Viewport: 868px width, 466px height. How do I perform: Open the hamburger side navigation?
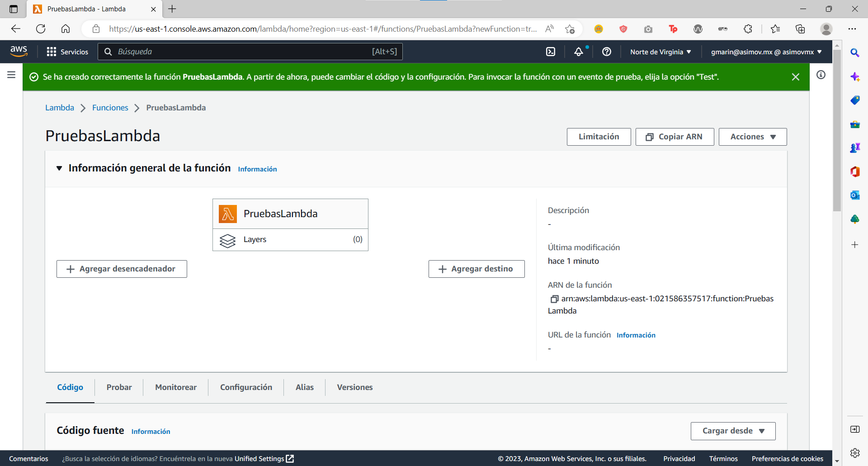click(11, 75)
